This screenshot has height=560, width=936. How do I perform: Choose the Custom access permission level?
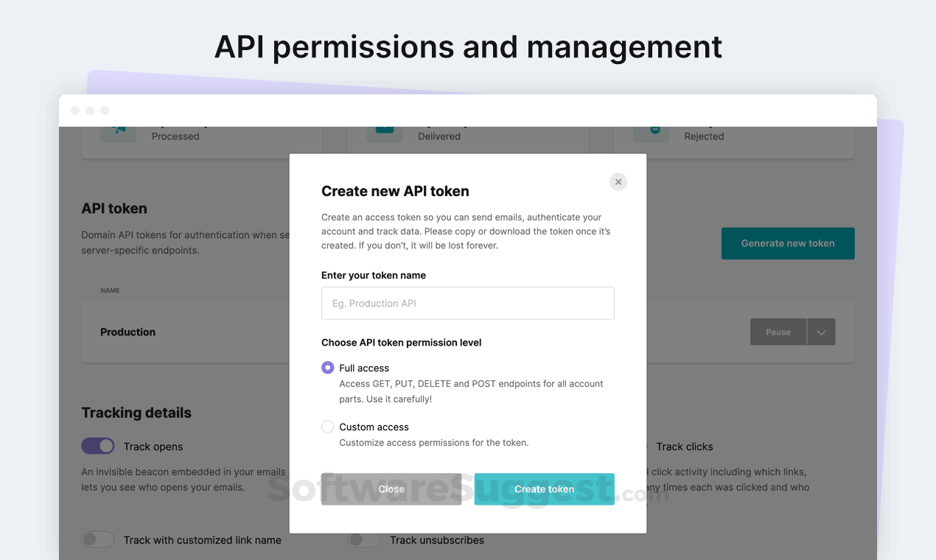[x=328, y=427]
